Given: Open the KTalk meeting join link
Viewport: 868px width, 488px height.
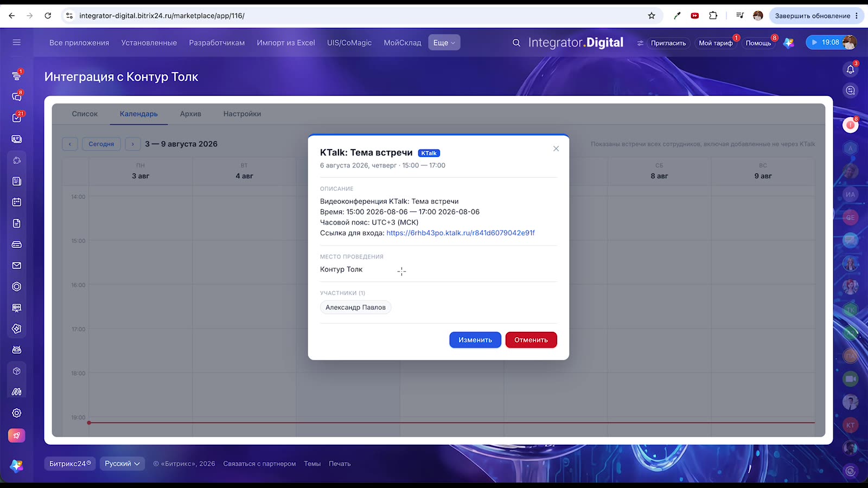Looking at the screenshot, I should 461,233.
